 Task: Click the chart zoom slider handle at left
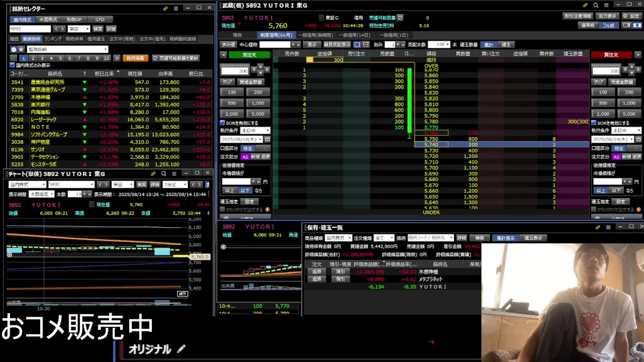tap(10, 255)
